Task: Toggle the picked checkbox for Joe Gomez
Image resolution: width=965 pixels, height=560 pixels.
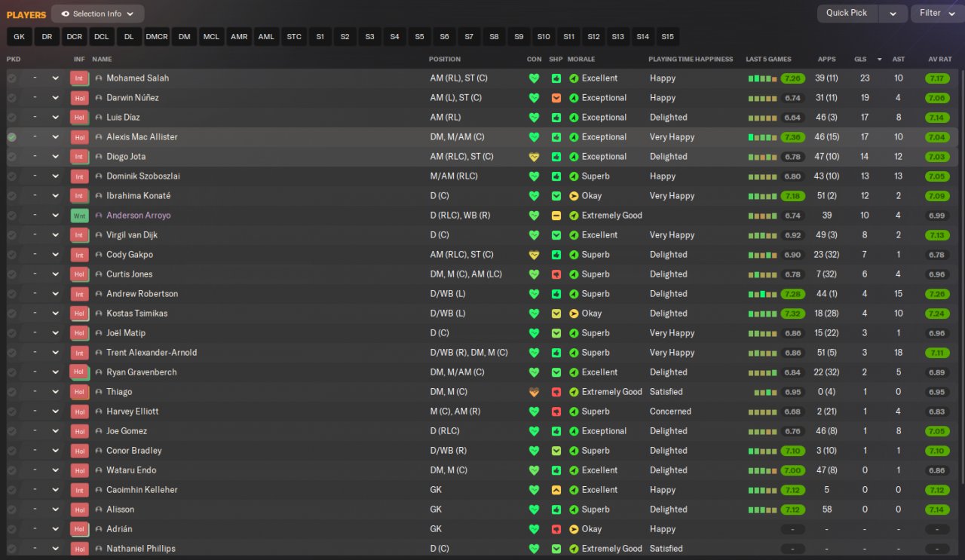Action: [x=12, y=431]
